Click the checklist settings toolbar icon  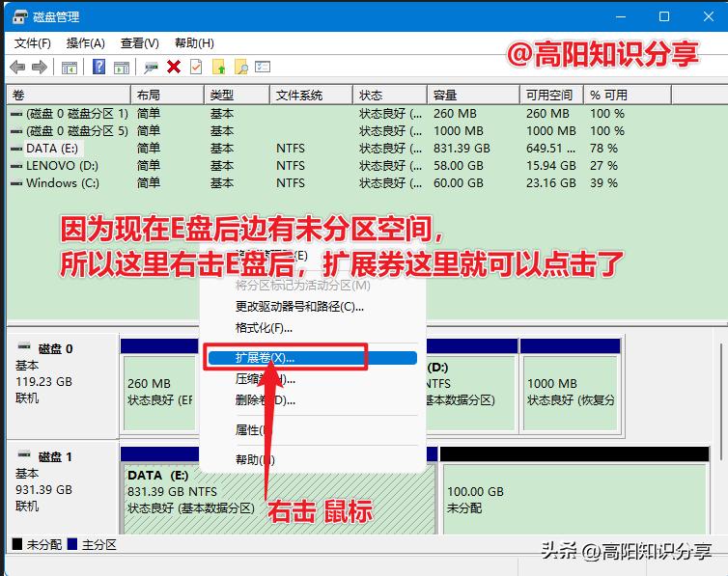(263, 68)
